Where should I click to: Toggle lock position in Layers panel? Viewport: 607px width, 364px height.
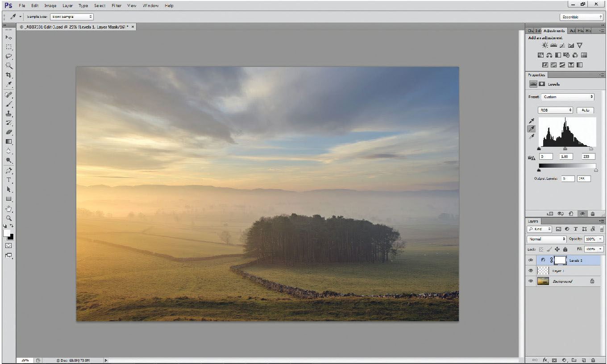(557, 249)
